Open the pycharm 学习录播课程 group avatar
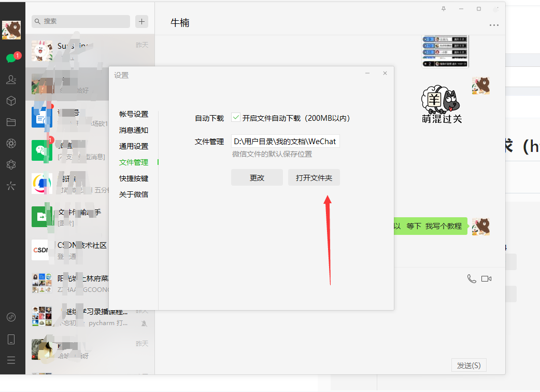Image resolution: width=540 pixels, height=392 pixels. coord(41,316)
